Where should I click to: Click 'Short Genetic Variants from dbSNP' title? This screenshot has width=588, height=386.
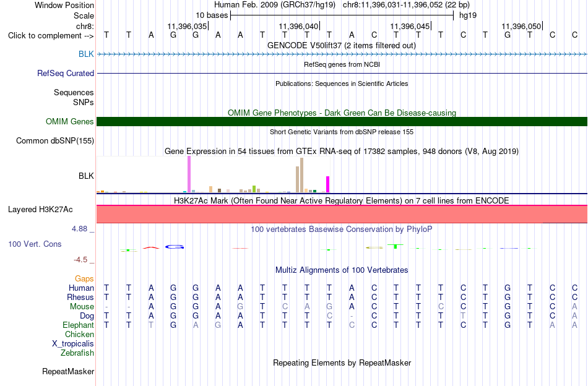coord(342,132)
